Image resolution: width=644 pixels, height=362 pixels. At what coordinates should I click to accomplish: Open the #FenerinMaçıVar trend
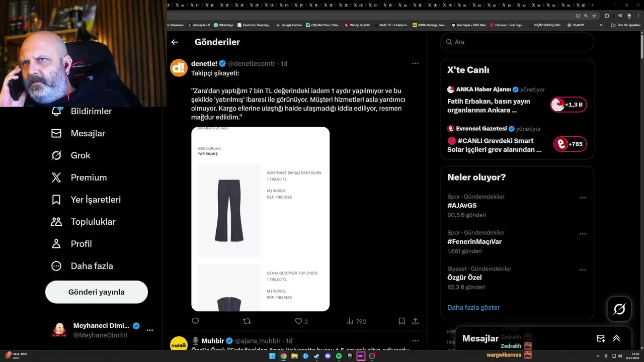474,242
